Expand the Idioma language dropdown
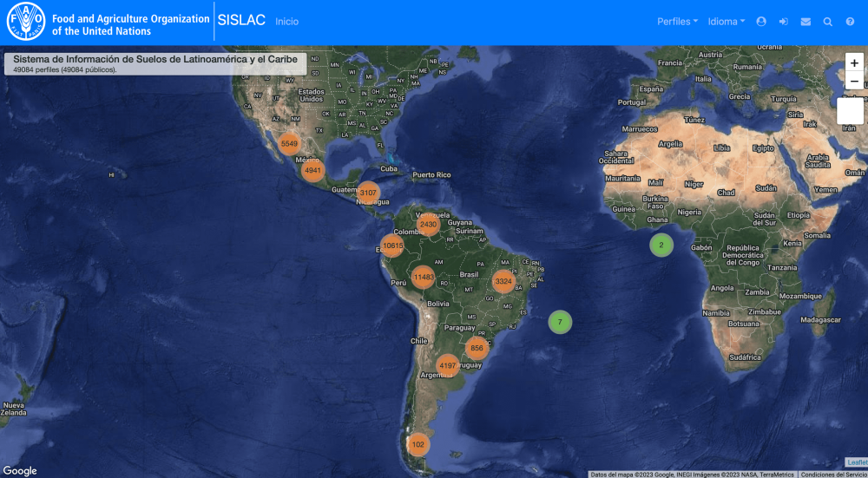This screenshot has height=478, width=868. [726, 22]
